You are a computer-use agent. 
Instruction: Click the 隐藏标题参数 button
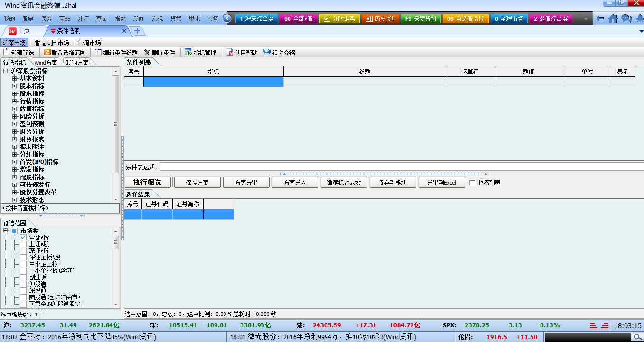coord(344,183)
